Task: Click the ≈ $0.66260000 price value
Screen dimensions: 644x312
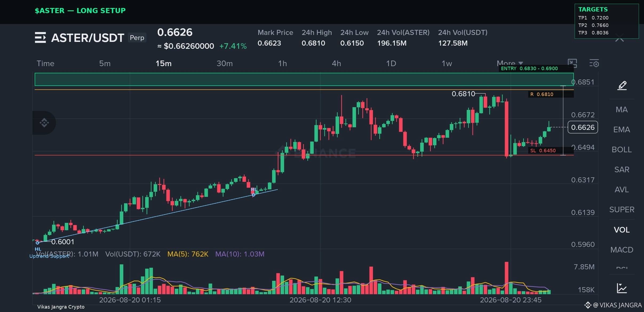Action: pyautogui.click(x=186, y=46)
